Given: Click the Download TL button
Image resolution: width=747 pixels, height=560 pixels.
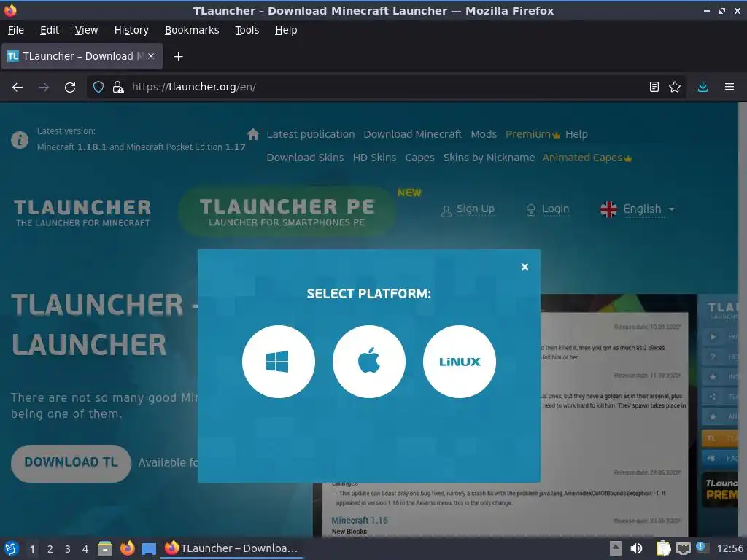Looking at the screenshot, I should coord(71,463).
